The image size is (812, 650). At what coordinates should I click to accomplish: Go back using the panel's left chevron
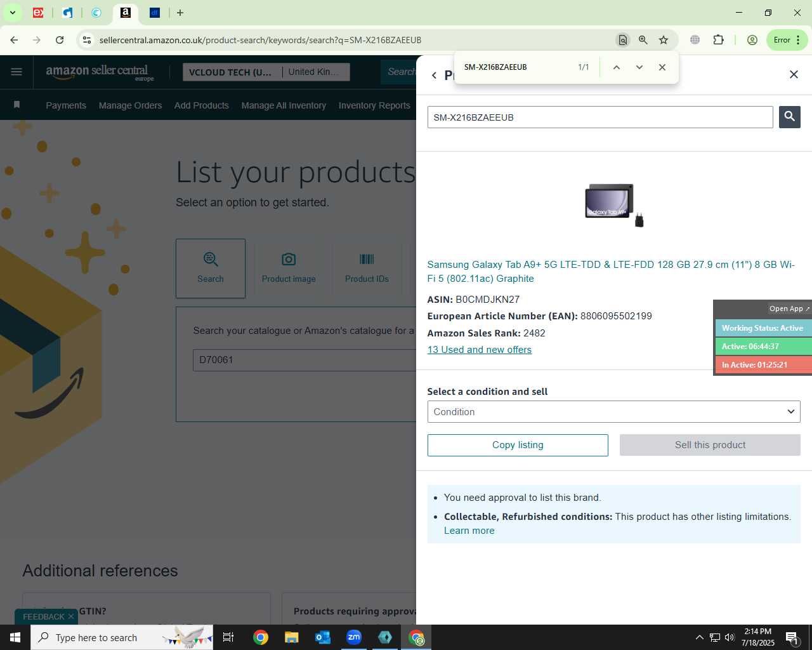click(434, 75)
